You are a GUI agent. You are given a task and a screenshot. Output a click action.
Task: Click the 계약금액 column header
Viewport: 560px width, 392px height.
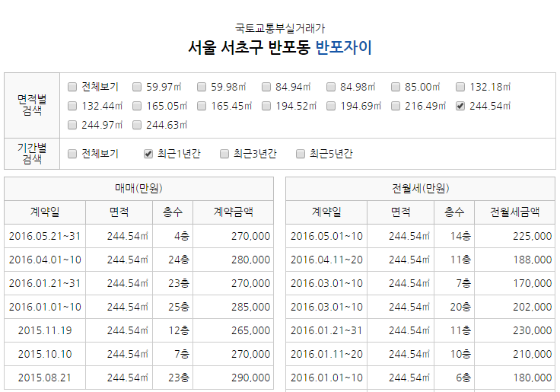(x=234, y=212)
